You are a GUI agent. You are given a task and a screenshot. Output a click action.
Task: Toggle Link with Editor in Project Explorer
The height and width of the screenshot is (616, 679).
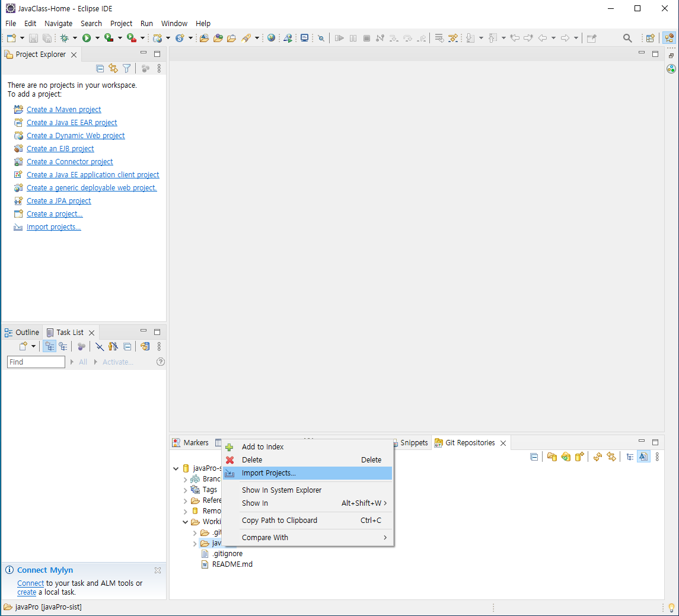tap(113, 68)
